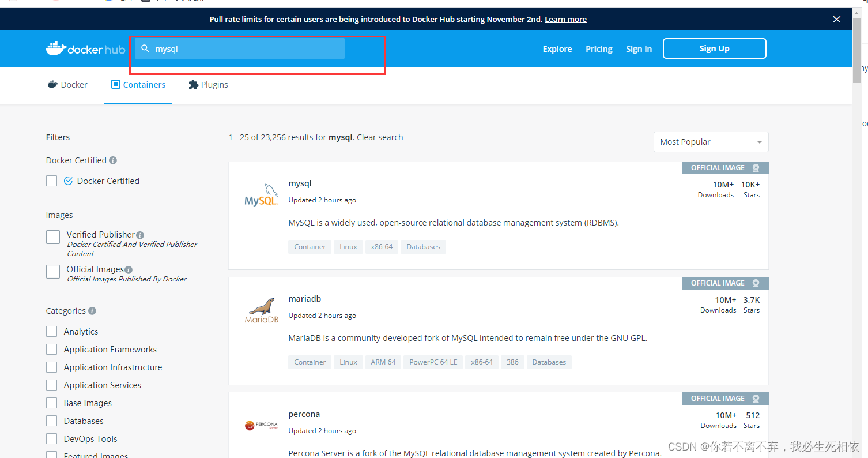Click the MariaDB seal logo
Screen dimensions: 868x458
pyautogui.click(x=262, y=310)
